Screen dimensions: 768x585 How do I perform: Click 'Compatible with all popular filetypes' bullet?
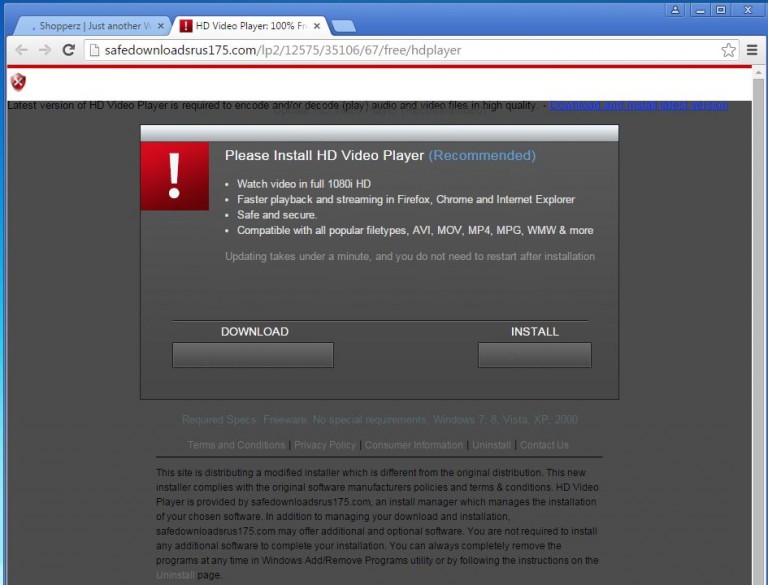coord(415,230)
